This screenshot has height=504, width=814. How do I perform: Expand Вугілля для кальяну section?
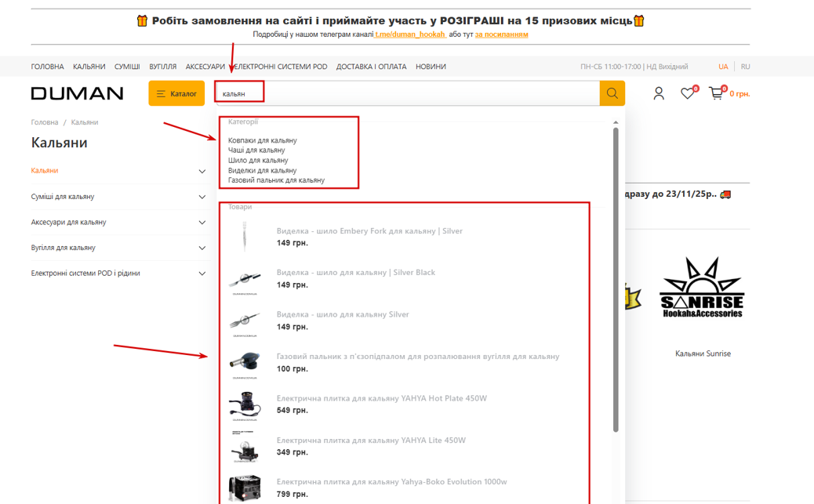[x=202, y=248]
